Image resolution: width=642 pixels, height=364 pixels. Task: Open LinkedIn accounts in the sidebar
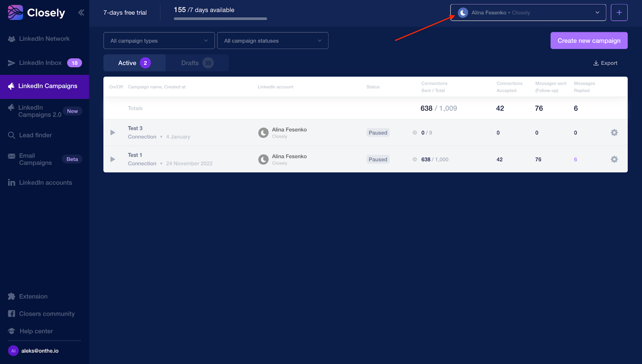[x=45, y=183]
